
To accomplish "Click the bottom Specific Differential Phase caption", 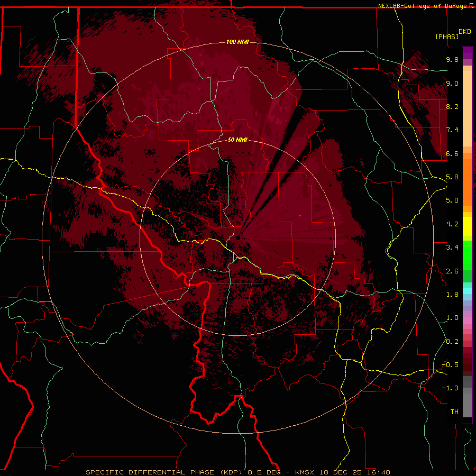I will tap(237, 472).
